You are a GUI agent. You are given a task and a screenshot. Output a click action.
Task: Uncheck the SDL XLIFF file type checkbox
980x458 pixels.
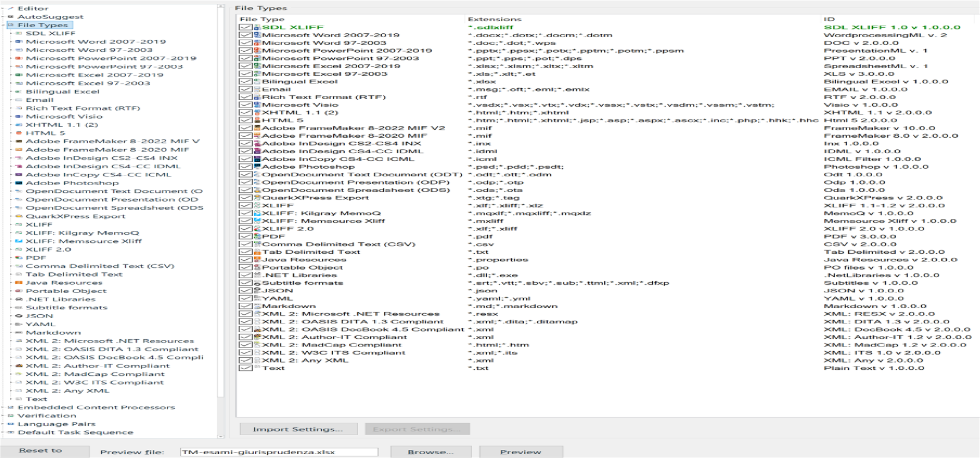click(x=246, y=27)
